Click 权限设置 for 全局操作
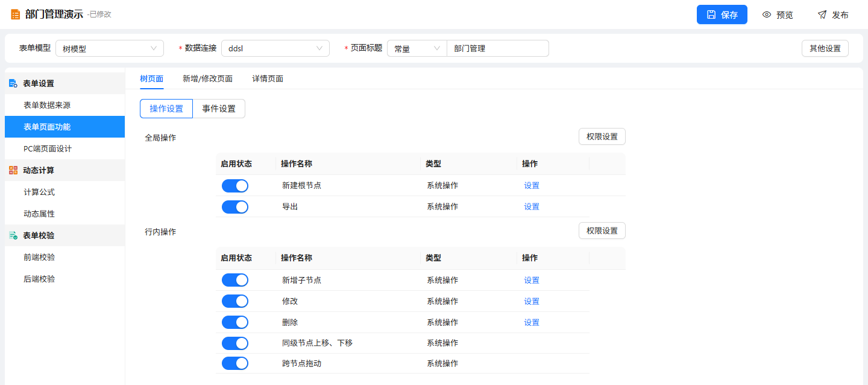Viewport: 868px width, 385px height. pos(602,136)
